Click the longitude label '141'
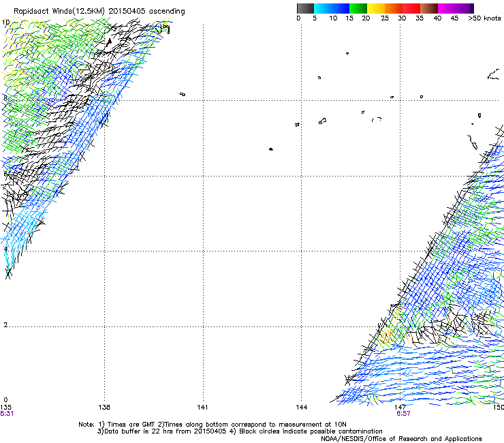The image size is (504, 443). 202,408
